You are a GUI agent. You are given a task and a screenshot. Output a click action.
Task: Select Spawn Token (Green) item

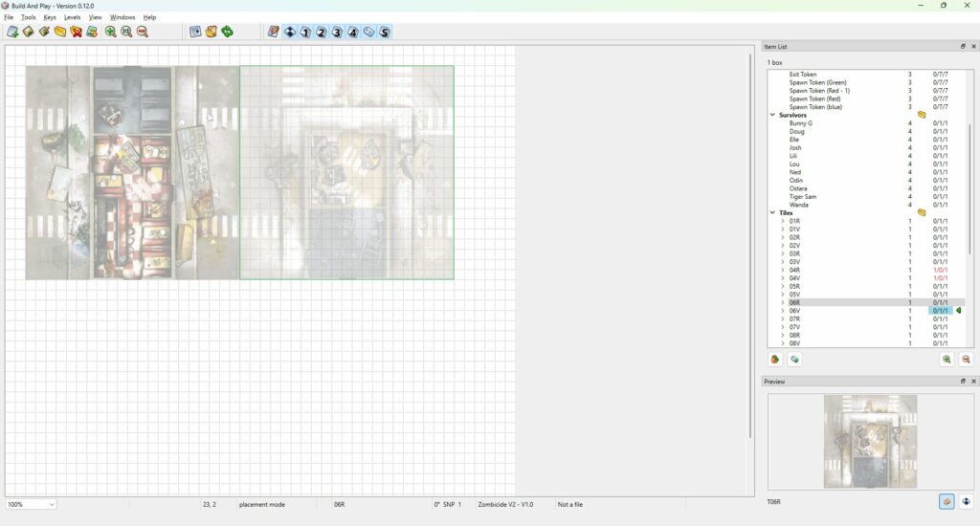tap(817, 82)
